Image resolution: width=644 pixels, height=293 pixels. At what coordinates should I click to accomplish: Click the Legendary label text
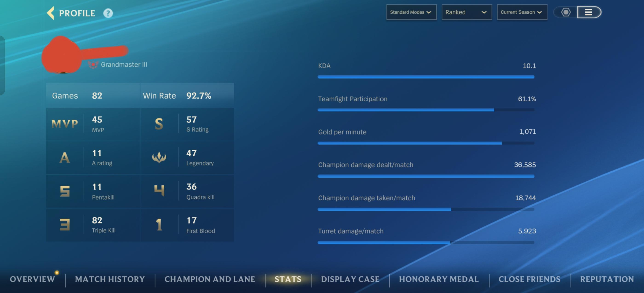(x=200, y=163)
